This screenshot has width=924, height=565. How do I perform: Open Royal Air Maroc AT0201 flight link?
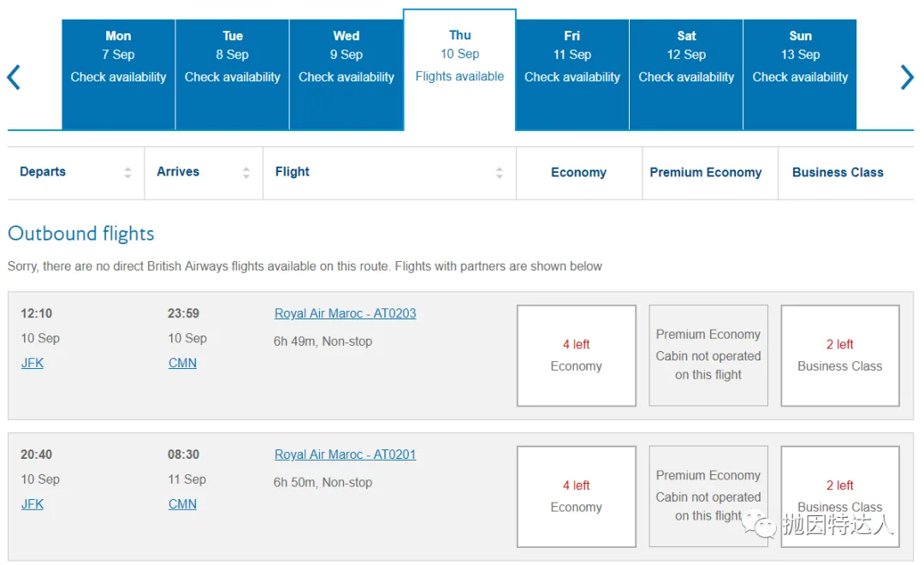point(346,454)
